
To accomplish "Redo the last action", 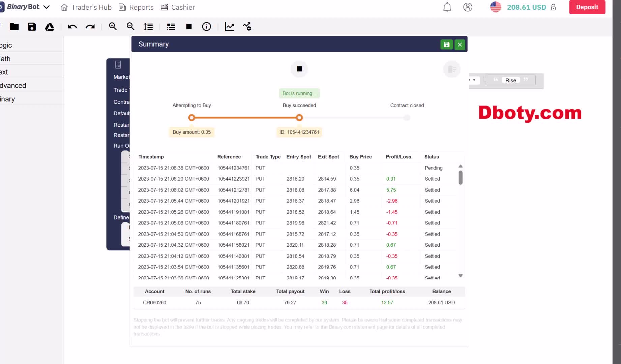I will (x=90, y=27).
